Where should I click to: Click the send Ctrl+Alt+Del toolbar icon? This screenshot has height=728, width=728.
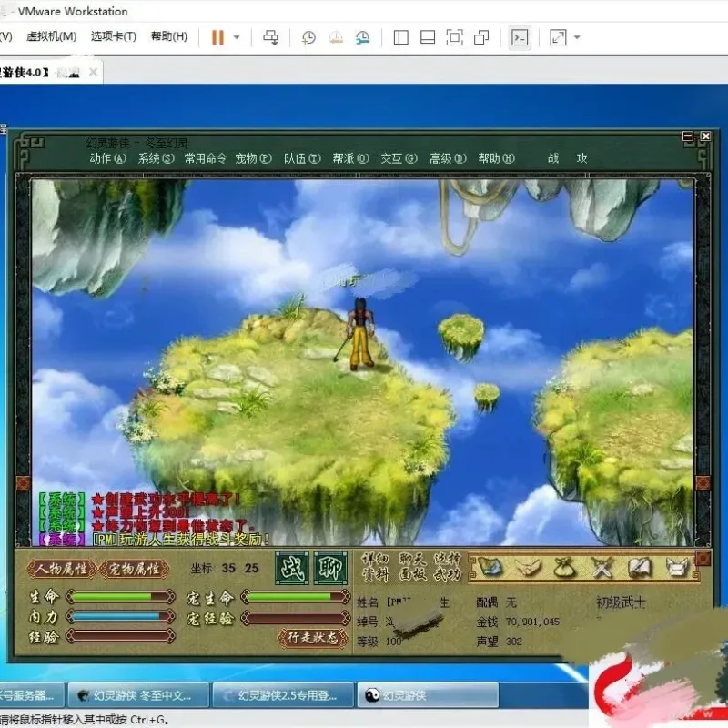270,37
